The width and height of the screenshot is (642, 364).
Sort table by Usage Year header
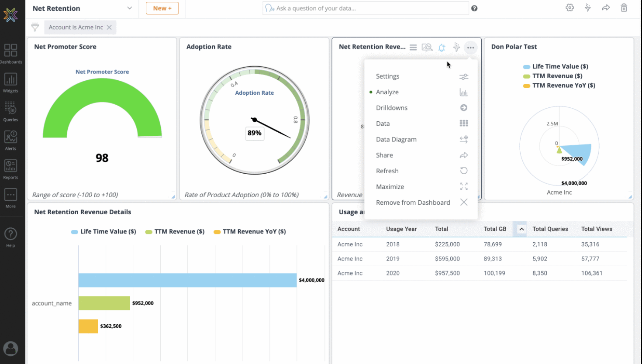(401, 229)
